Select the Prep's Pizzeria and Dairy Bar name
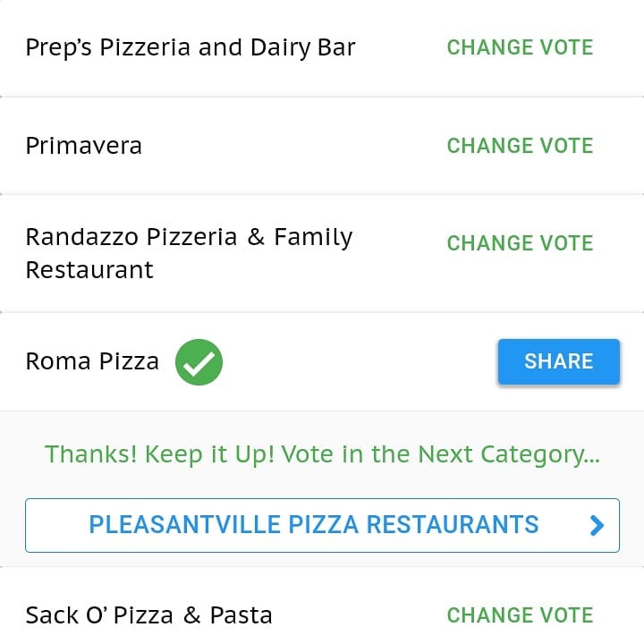The image size is (644, 644). 191,47
